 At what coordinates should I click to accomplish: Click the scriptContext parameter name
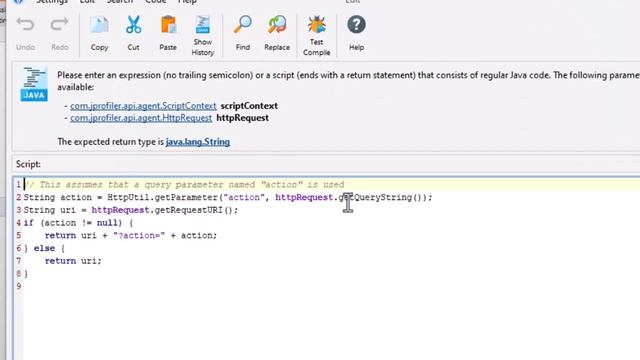point(249,106)
